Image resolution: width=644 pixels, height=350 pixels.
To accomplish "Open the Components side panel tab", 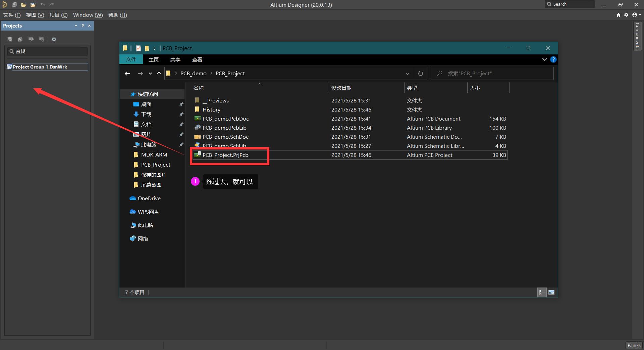I will pos(637,36).
